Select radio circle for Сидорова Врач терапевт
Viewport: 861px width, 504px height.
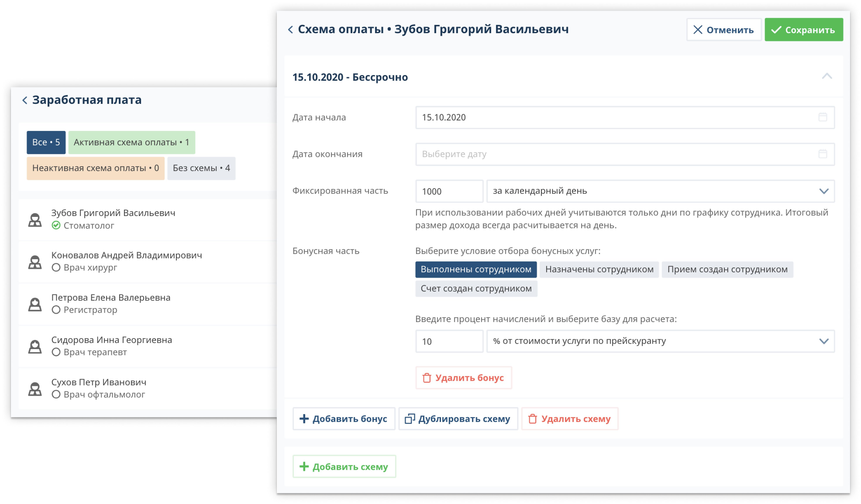tap(56, 352)
